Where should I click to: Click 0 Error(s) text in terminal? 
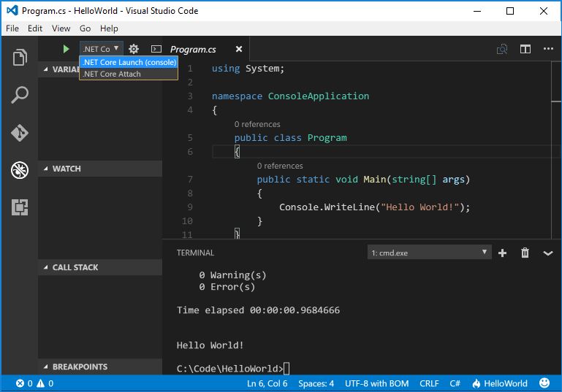click(x=227, y=287)
